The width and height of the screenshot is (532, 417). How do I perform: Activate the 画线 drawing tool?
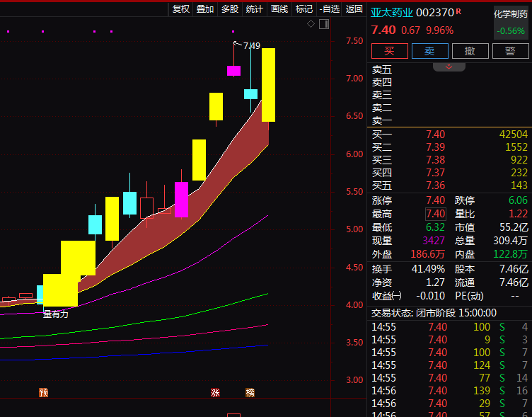pyautogui.click(x=279, y=8)
